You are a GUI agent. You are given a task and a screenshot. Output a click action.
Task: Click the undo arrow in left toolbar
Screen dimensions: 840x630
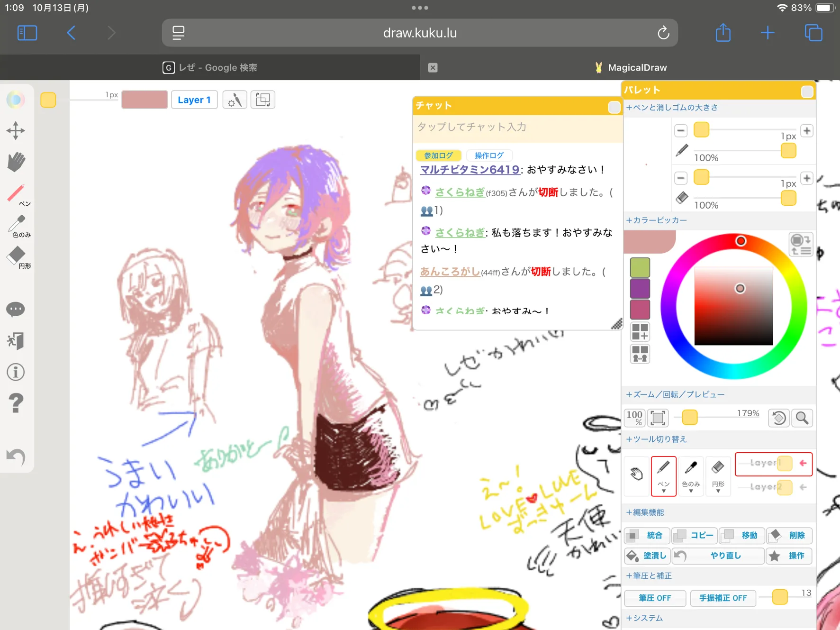pos(16,457)
